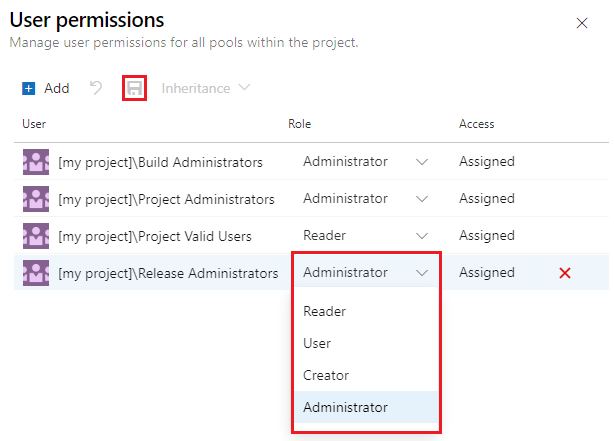Screen dimensions: 614x441
Task: Click Project Valid Users group avatar
Action: [x=36, y=236]
